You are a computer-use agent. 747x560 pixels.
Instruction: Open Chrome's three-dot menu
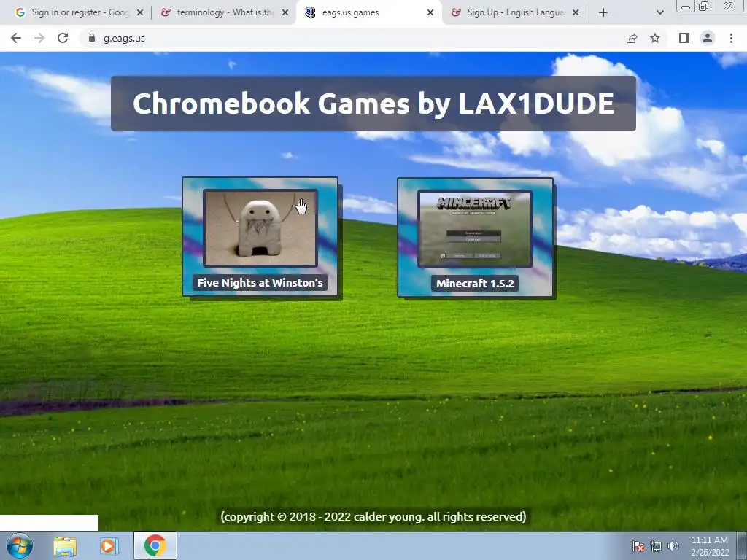click(731, 38)
